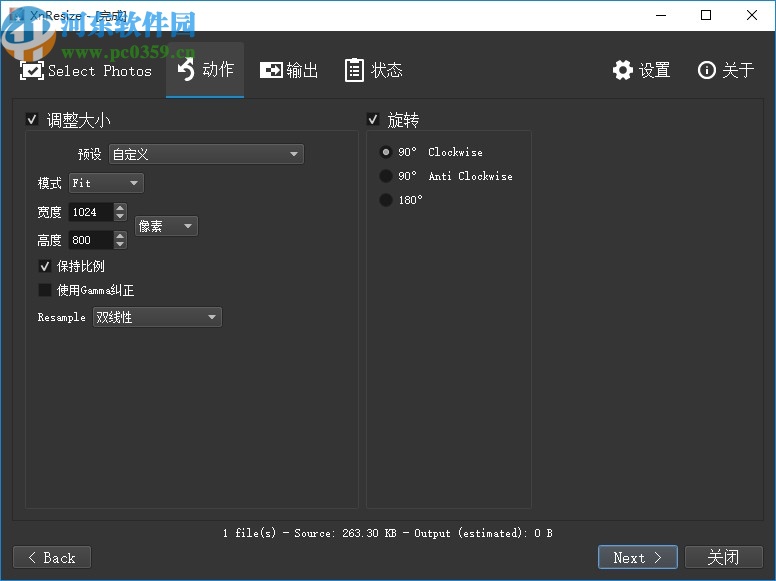Open the 输出 output tab
Screen dimensions: 776x581
(x=289, y=70)
